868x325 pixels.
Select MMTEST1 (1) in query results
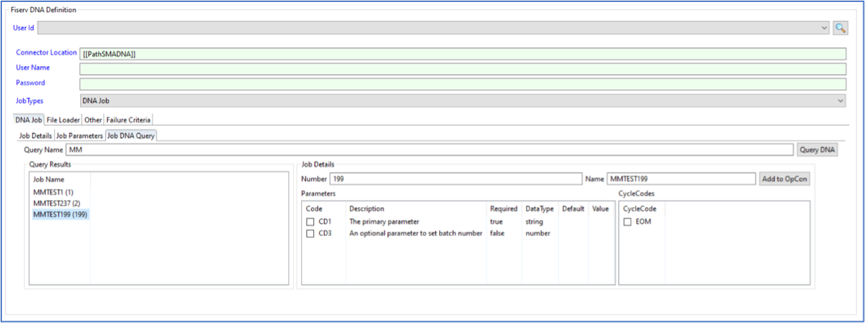[x=53, y=192]
